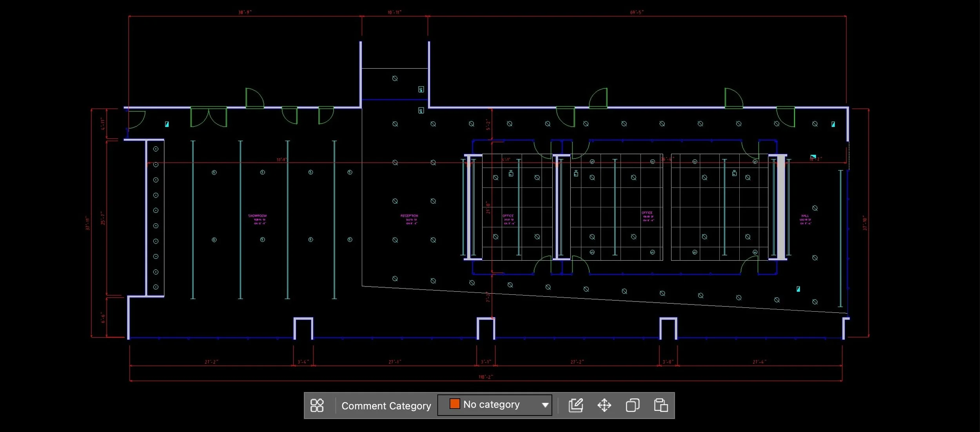Open the No category dropdown
Viewport: 980px width, 432px height.
point(494,405)
